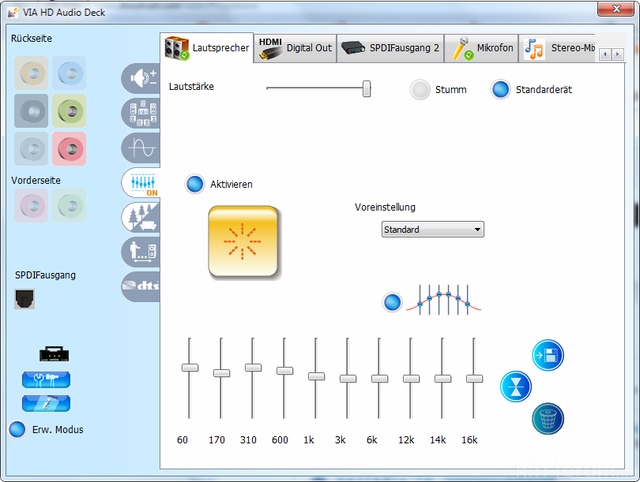Open the equalizer side tab
The height and width of the screenshot is (482, 640).
pyautogui.click(x=140, y=182)
